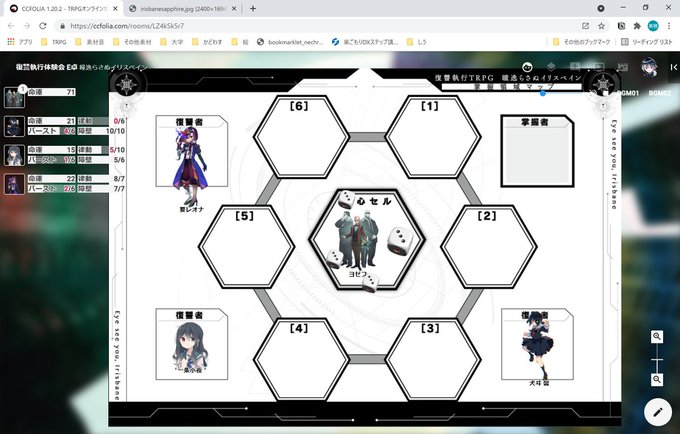This screenshot has height=434, width=680.
Task: Open the アプリ apps shortcut
Action: 20,42
